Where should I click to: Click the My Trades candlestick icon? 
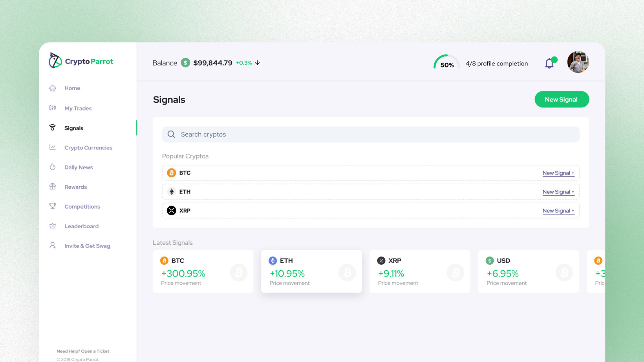[53, 108]
